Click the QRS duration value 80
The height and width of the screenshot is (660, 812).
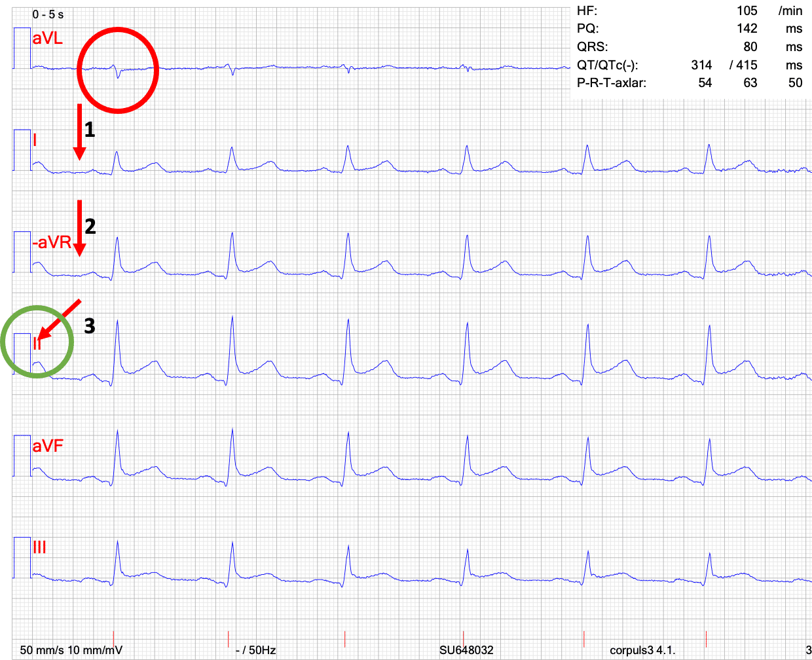tap(750, 46)
